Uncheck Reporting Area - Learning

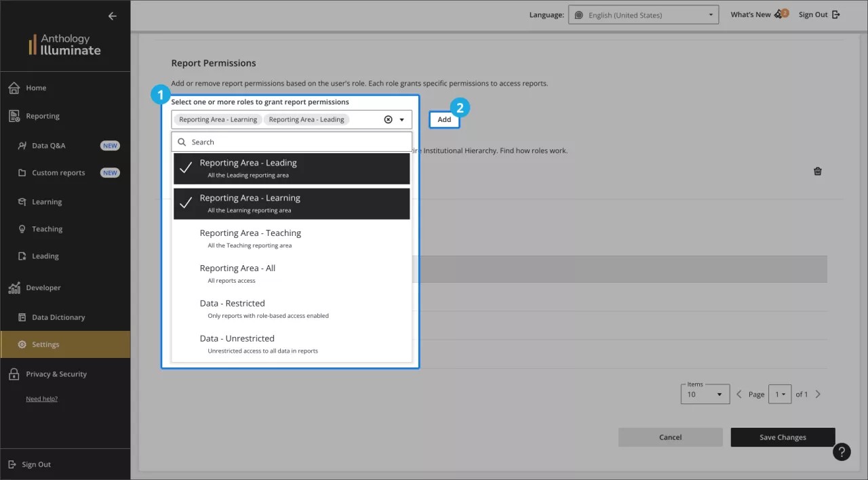point(292,203)
